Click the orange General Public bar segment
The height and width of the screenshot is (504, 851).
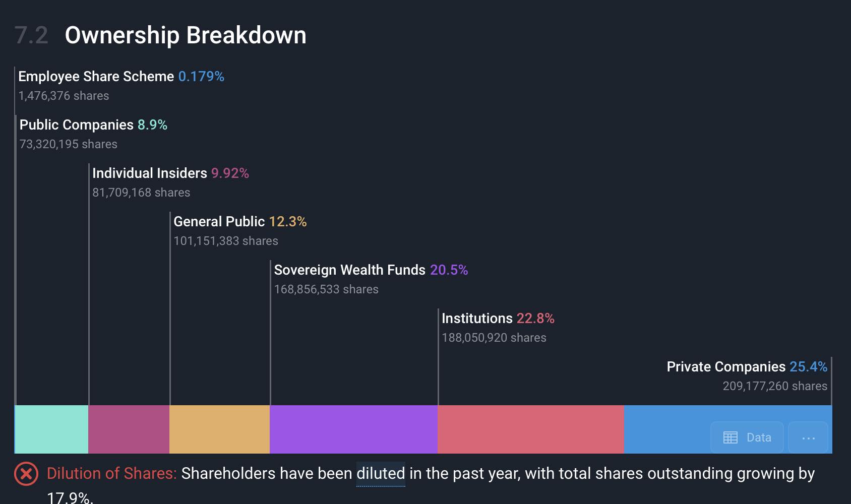click(220, 429)
